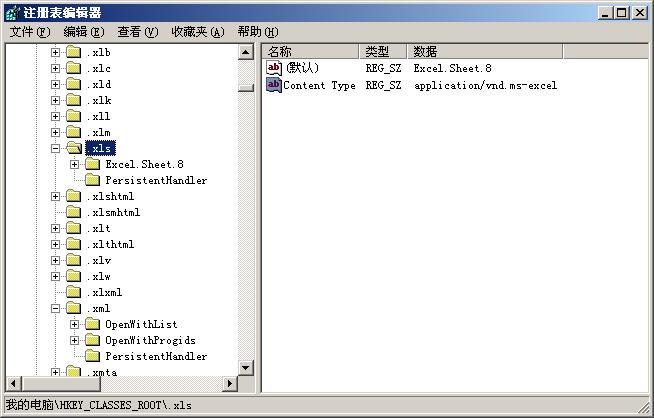Sort values by 名称 column header
The image size is (654, 418).
click(x=310, y=51)
